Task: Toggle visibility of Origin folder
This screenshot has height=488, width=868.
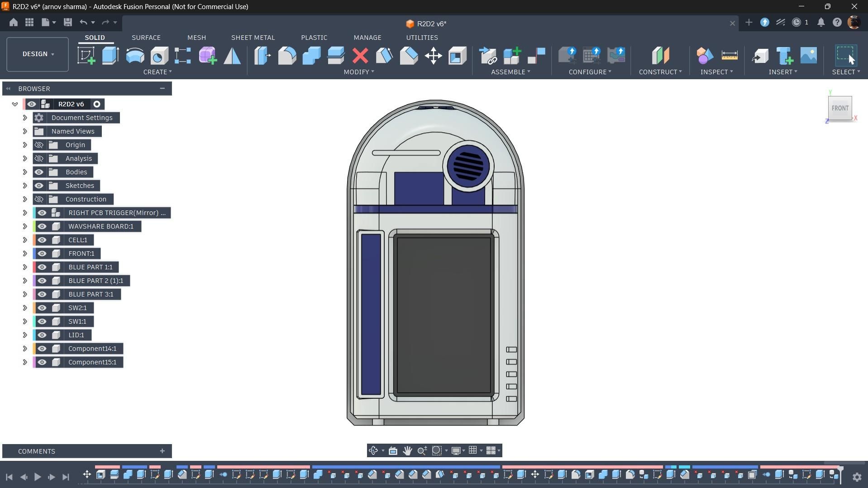Action: click(x=39, y=145)
